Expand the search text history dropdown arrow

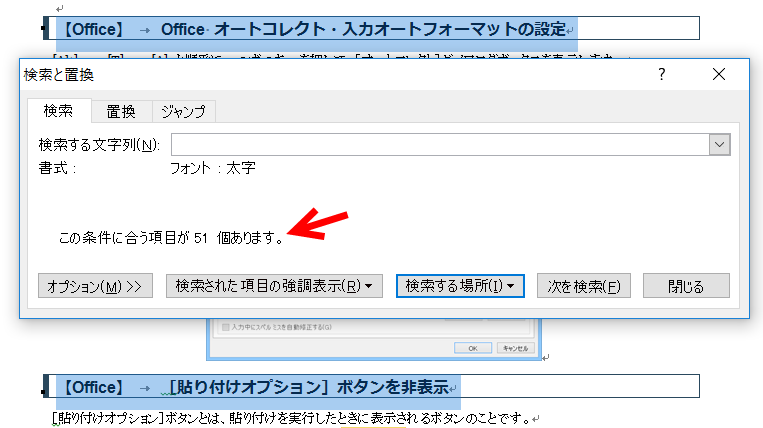pos(719,145)
